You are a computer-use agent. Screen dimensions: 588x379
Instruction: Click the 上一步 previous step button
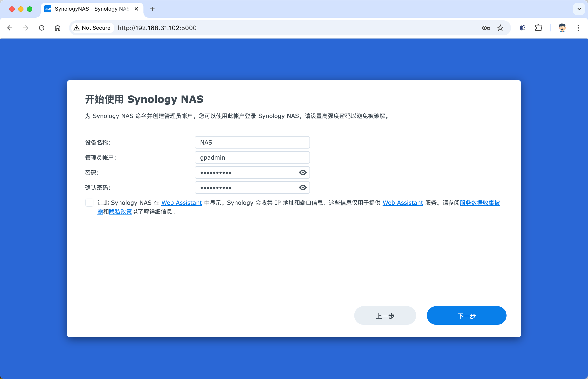[x=385, y=315]
